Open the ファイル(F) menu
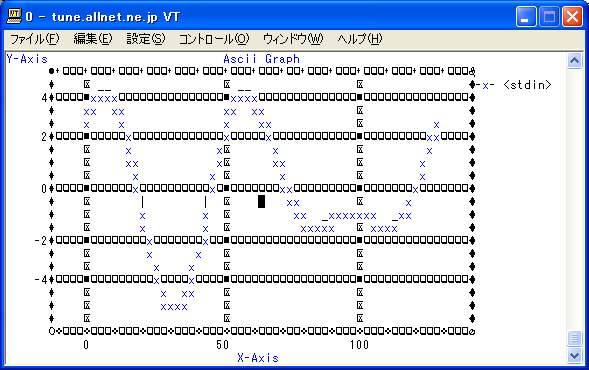Viewport: 589px width, 370px height. click(x=34, y=39)
